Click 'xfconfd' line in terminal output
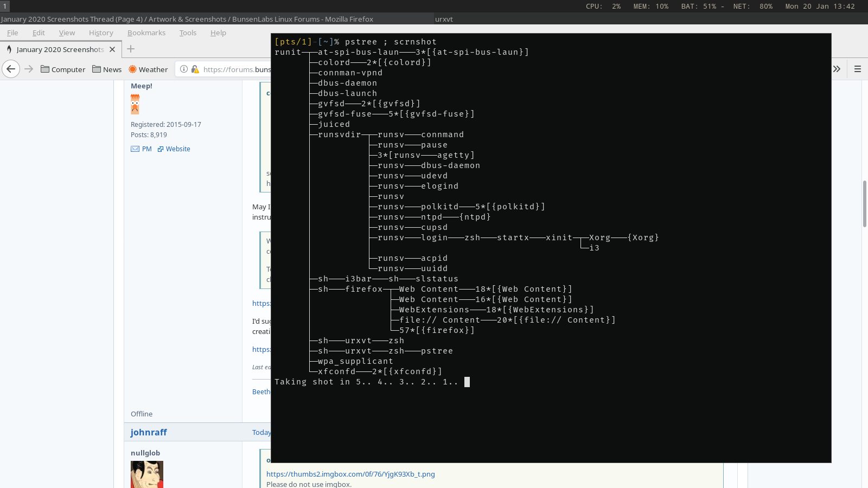The height and width of the screenshot is (488, 868). (380, 371)
